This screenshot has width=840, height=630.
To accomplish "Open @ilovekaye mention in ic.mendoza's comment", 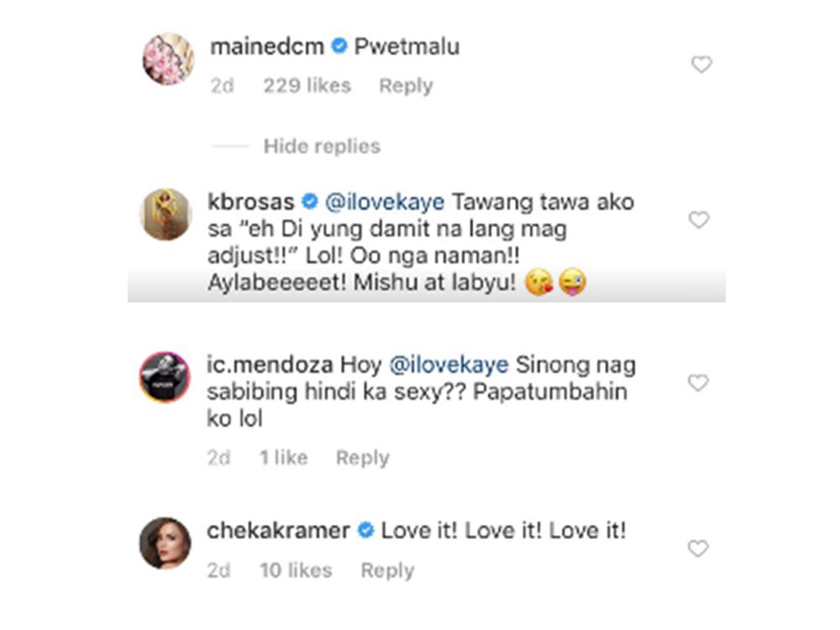I will click(x=448, y=365).
